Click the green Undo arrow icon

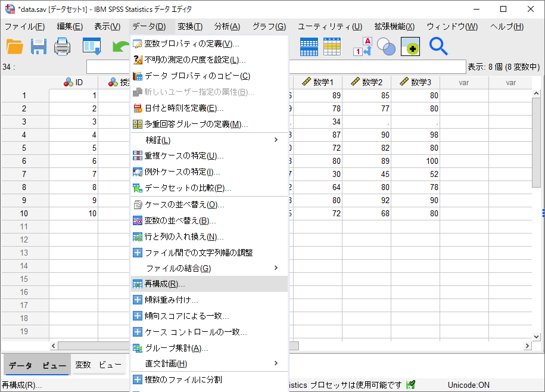click(120, 46)
